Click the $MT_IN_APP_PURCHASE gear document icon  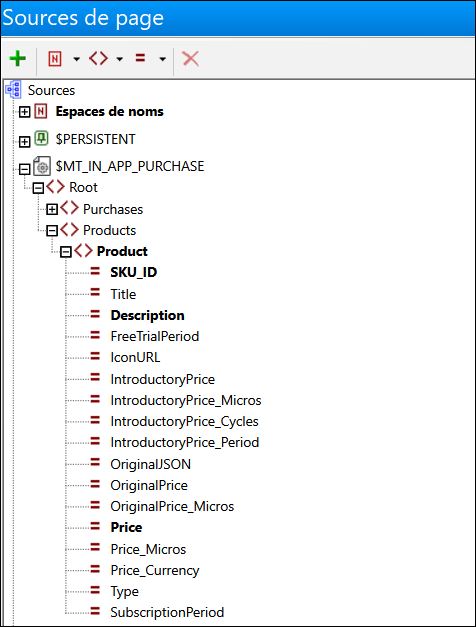coord(42,166)
